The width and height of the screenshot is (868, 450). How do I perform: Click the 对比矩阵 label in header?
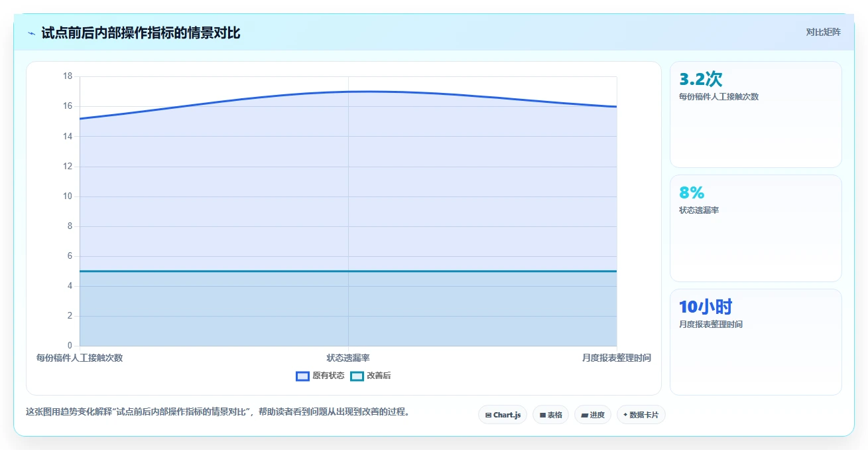coord(824,33)
